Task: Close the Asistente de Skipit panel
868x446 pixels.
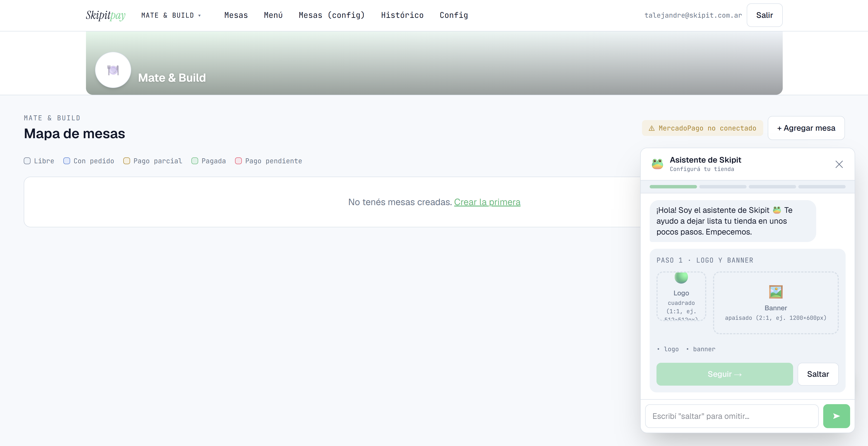Action: tap(839, 164)
